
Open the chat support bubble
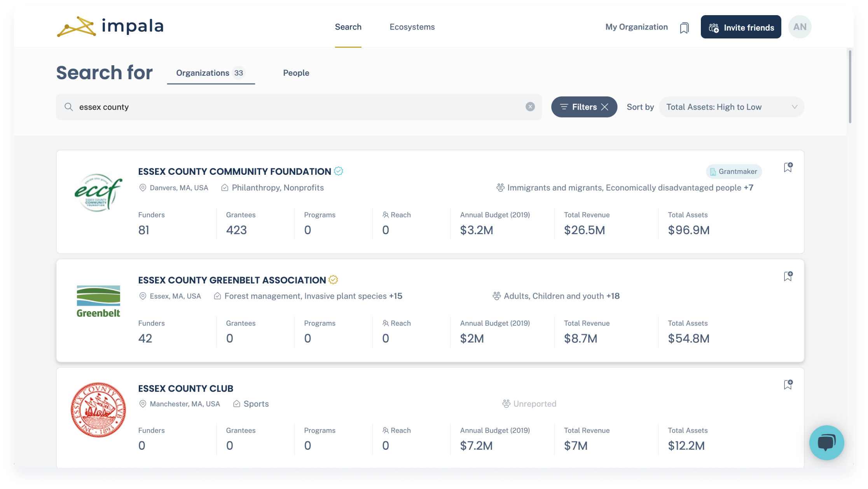826,442
